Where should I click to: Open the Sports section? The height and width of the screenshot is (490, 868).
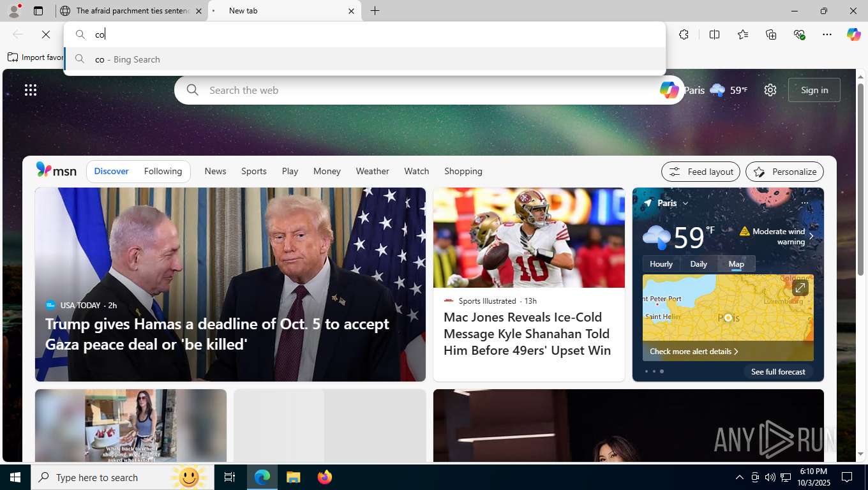[254, 171]
